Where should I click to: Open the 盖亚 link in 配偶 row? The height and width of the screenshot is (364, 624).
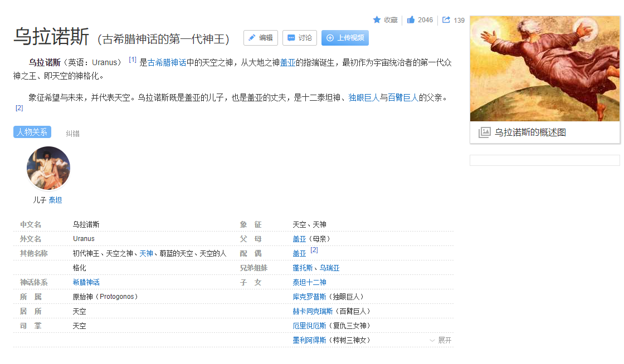(x=299, y=253)
